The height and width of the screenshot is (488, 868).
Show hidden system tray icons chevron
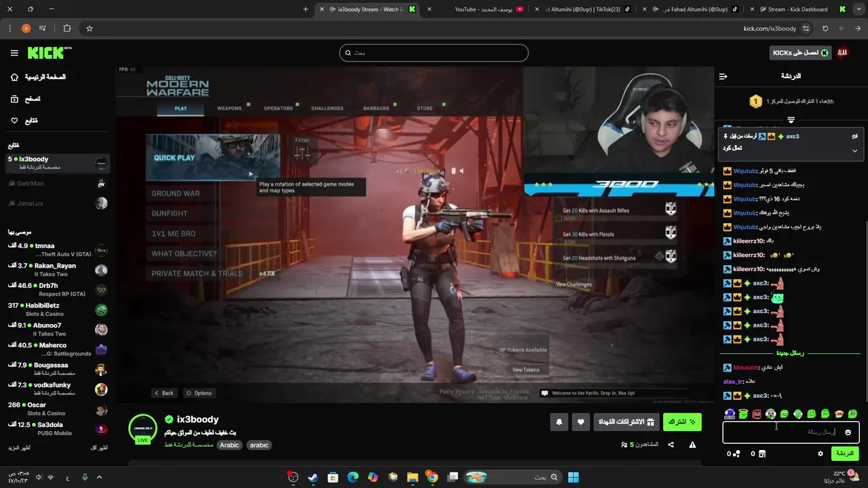99,477
